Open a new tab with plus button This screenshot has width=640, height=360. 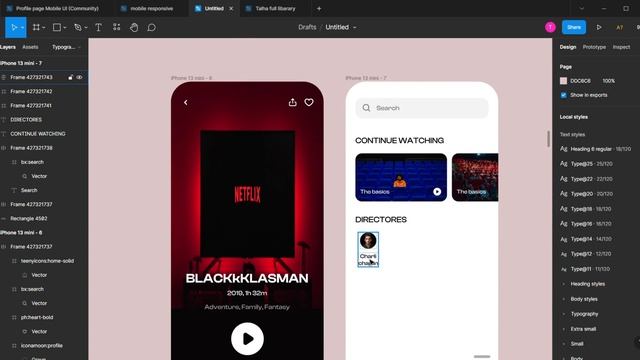[319, 8]
